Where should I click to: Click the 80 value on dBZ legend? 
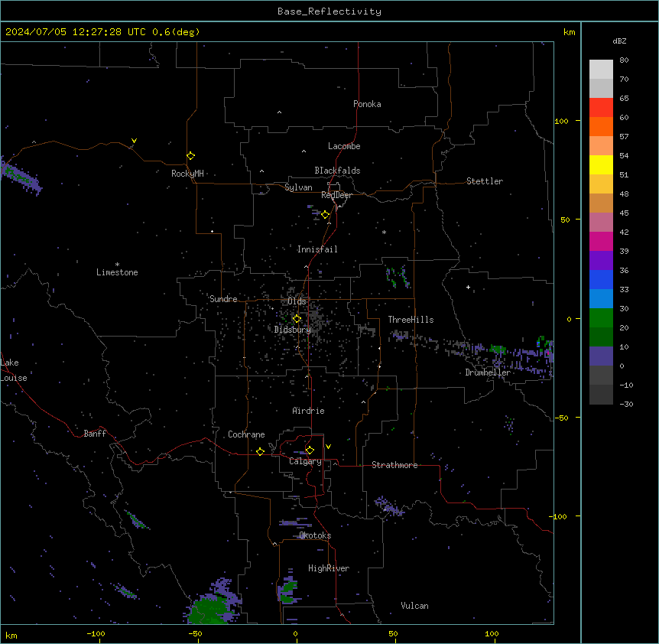click(x=624, y=60)
